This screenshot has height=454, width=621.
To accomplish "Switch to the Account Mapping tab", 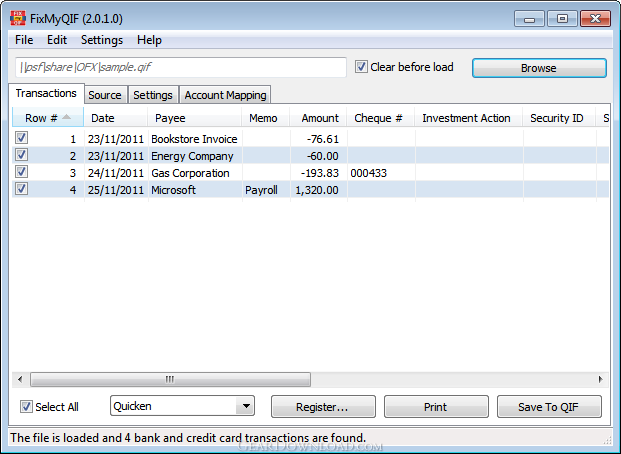I will pos(225,95).
